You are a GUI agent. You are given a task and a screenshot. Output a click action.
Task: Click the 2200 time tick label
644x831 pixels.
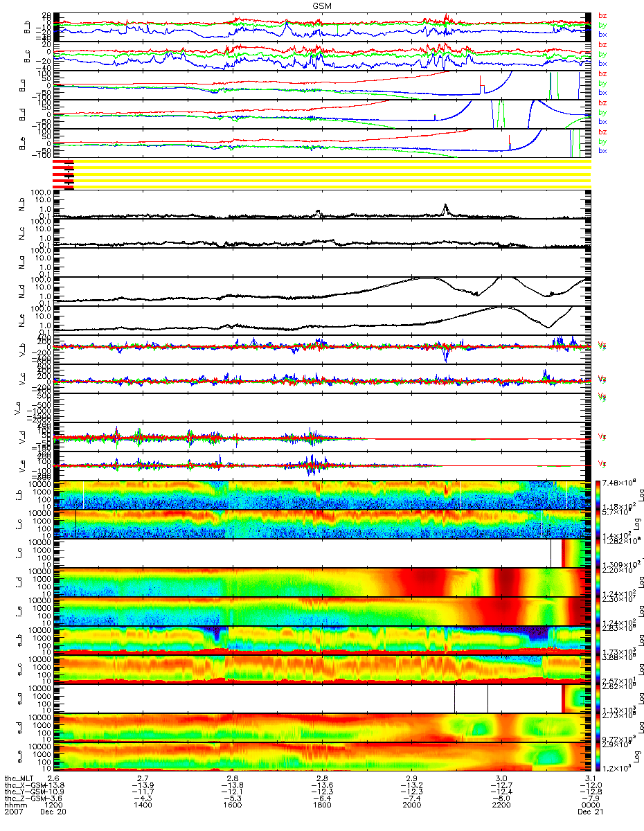coord(501,805)
